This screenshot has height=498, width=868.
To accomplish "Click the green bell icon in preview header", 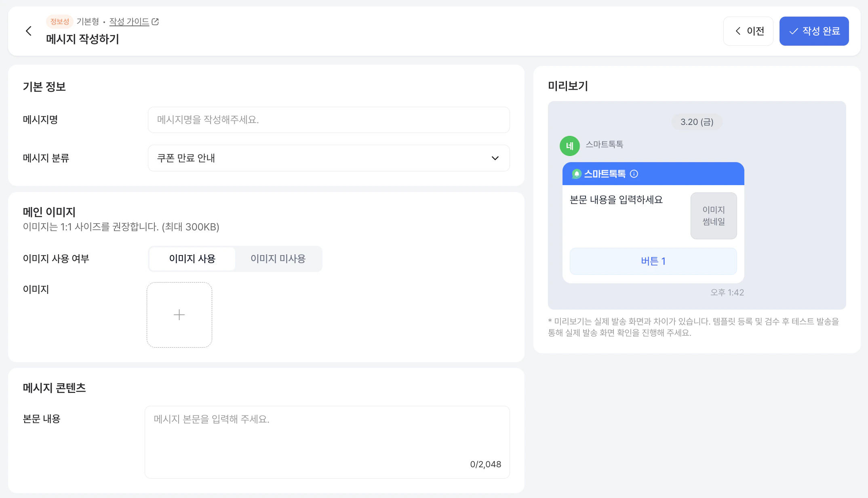I will [577, 174].
